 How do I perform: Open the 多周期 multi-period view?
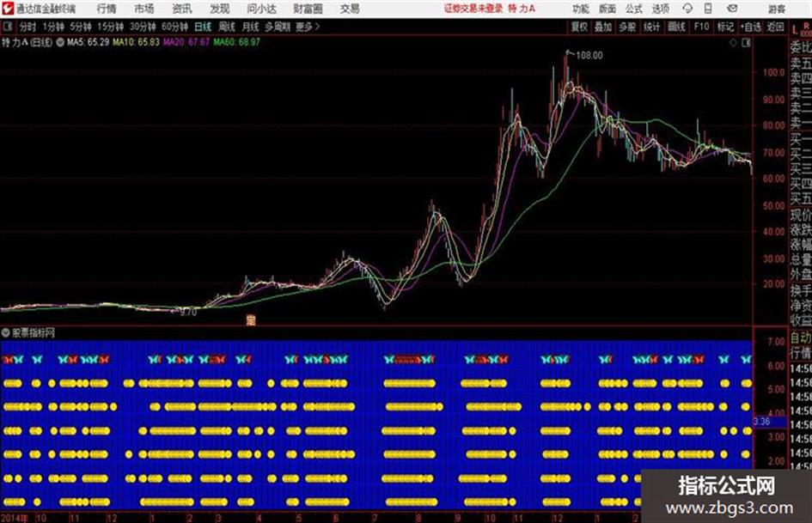[x=278, y=27]
